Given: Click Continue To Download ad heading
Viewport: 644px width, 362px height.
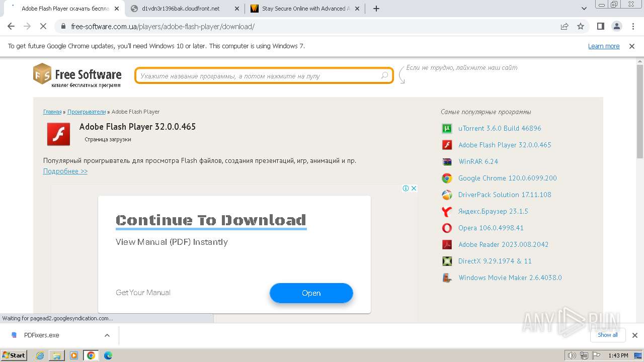Looking at the screenshot, I should pyautogui.click(x=211, y=220).
